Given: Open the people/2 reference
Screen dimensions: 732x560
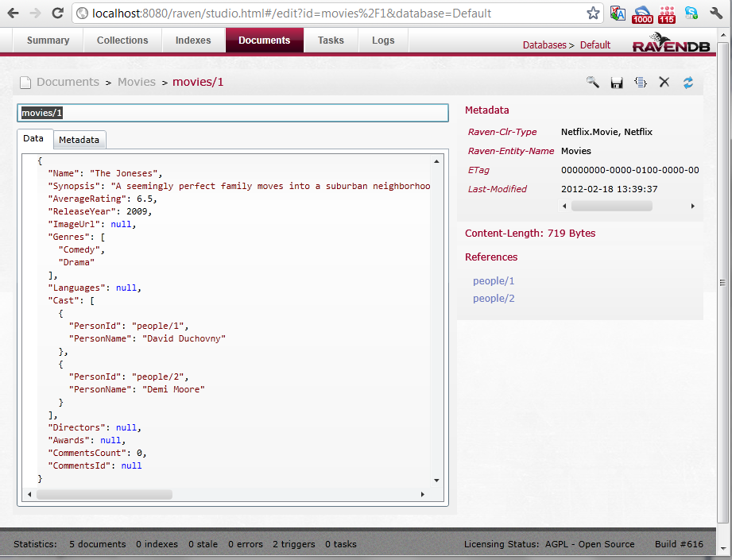Looking at the screenshot, I should coord(494,298).
